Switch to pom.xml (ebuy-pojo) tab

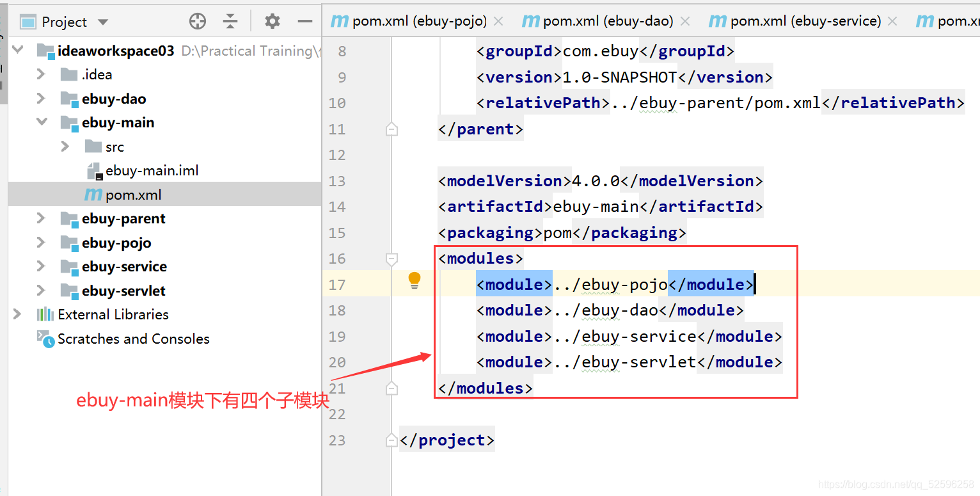pyautogui.click(x=420, y=21)
